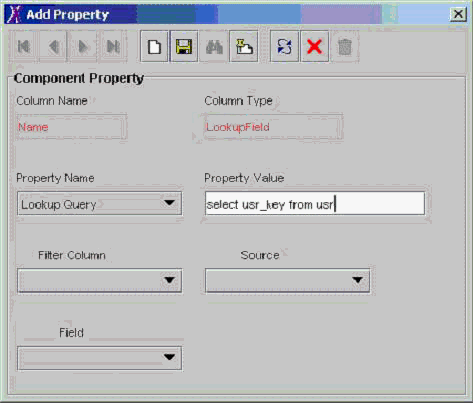
Task: Open the Source dropdown
Action: click(287, 280)
